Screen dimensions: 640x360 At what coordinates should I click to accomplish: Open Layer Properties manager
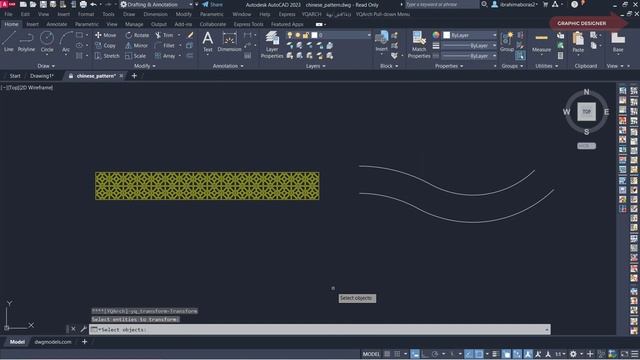click(272, 44)
